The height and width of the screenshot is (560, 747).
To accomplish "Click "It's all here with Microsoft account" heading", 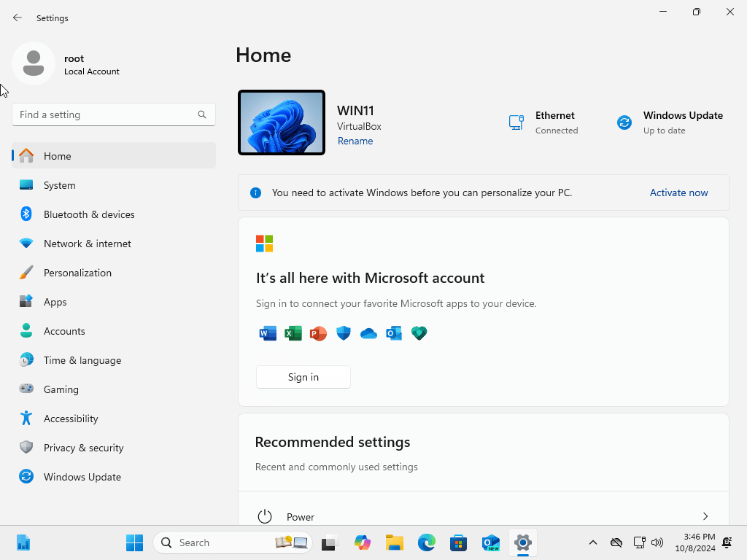I will coord(370,278).
